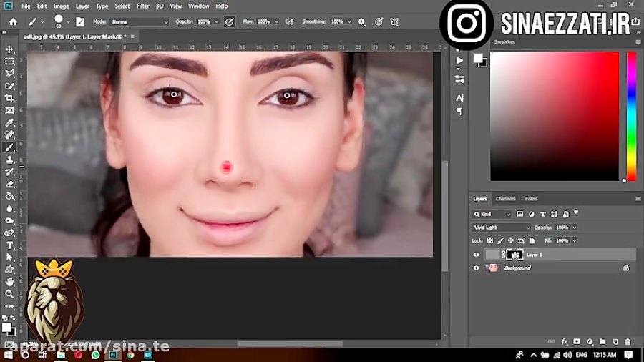
Task: Switch to the Channels tab
Action: (505, 199)
